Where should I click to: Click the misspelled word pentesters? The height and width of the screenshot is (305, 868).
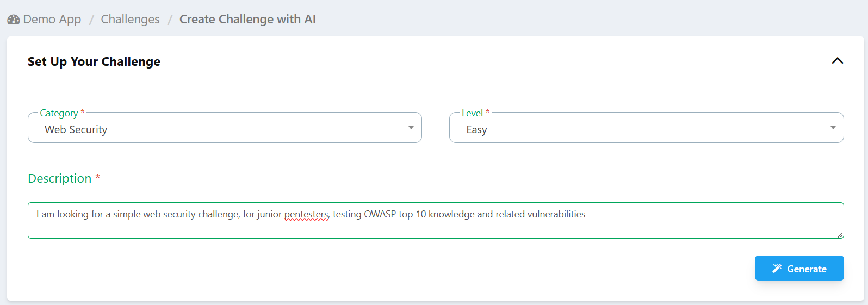306,214
